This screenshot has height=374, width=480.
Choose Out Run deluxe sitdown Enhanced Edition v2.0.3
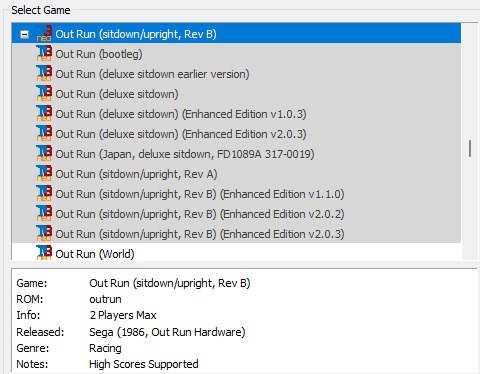click(x=181, y=134)
